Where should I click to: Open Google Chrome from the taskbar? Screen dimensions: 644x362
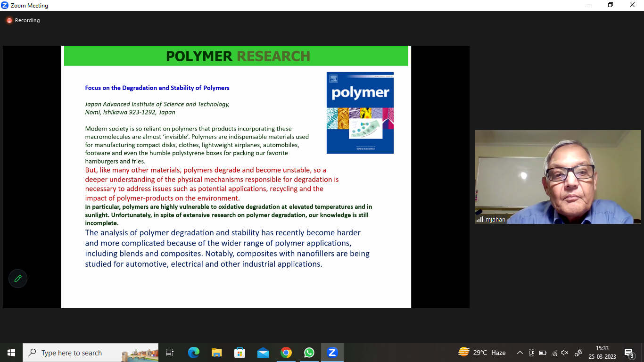(x=286, y=353)
